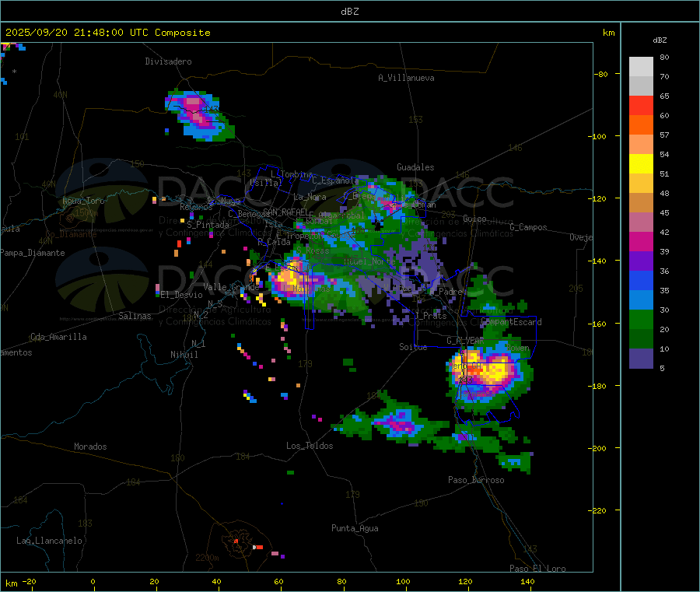
Task: Click the 'dBZ' title at top center
Action: [349, 12]
